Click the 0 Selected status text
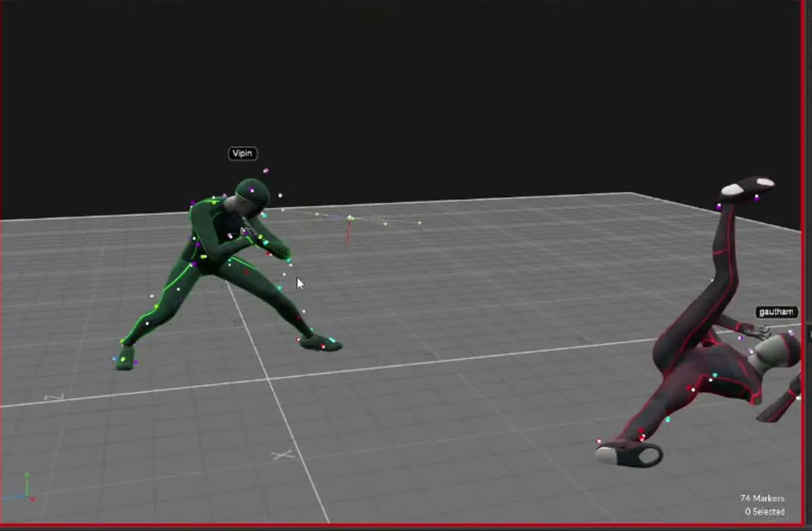812x531 pixels. (765, 512)
